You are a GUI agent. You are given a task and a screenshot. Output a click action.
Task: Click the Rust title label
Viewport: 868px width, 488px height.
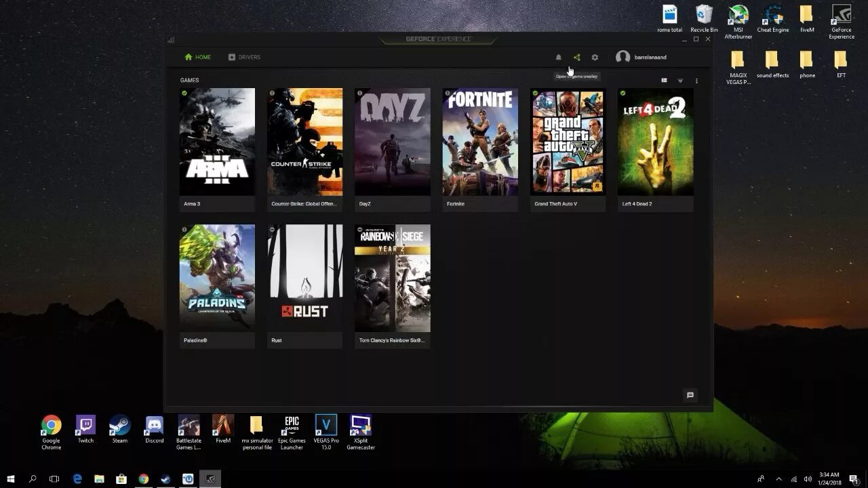[x=277, y=340]
